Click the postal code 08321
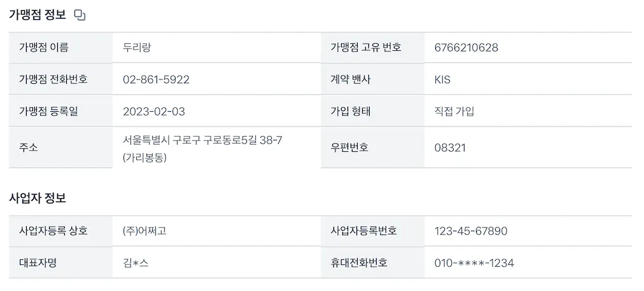The width and height of the screenshot is (644, 291). [450, 147]
